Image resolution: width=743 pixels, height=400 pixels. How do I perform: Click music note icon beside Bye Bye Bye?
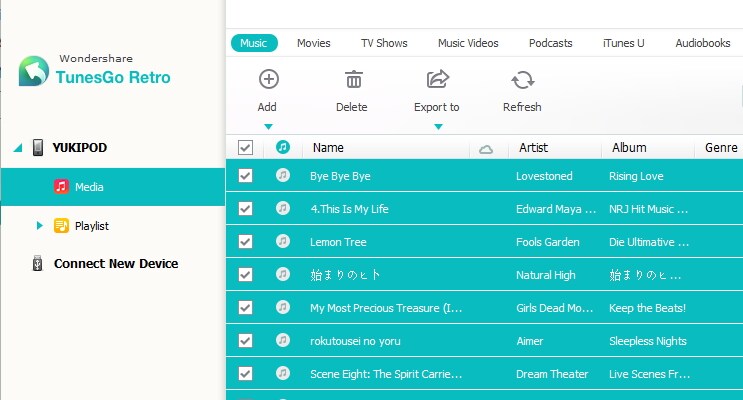(x=283, y=175)
